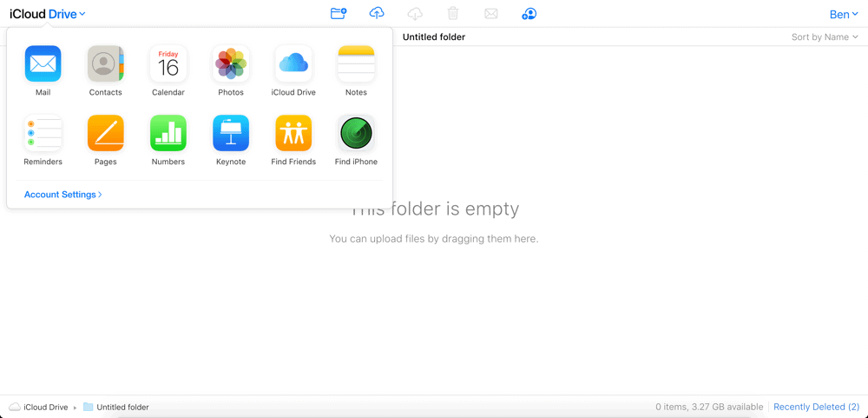Click the upload to cloud icon
The image size is (868, 418).
377,13
